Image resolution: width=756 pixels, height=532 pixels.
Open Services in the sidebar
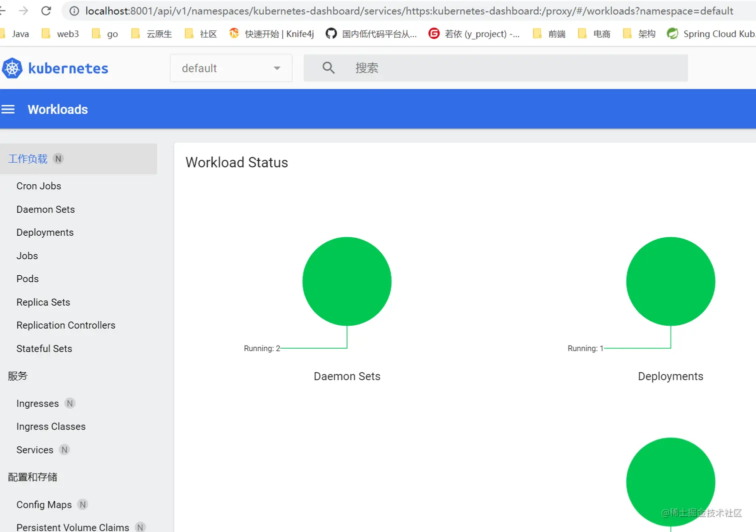point(35,450)
